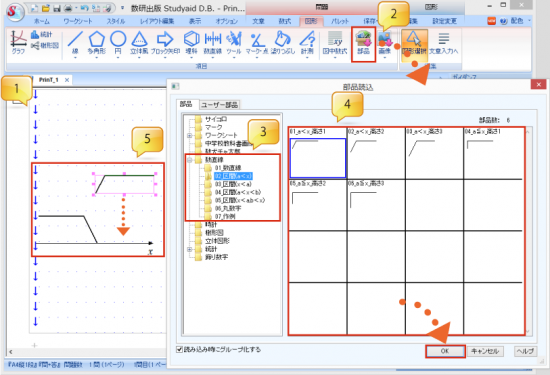Toggle 読み込み時にグループ化する checkbox
Image resolution: width=550 pixels, height=375 pixels.
[180, 349]
